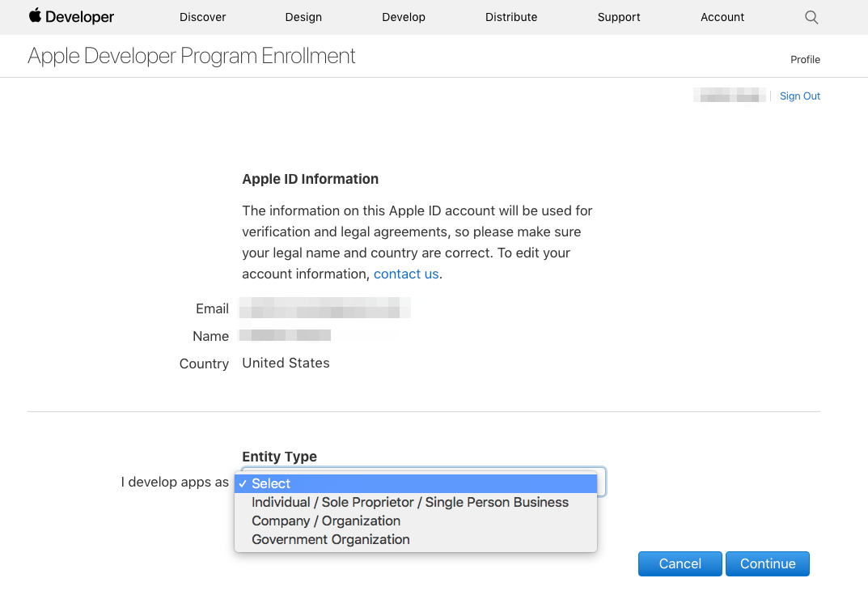This screenshot has height=591, width=868.
Task: Choose Government Organization entity type
Action: [331, 539]
